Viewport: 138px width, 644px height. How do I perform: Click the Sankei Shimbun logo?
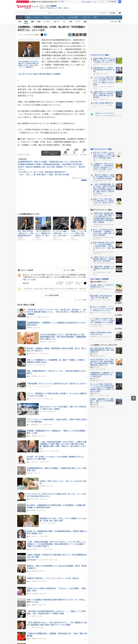point(77,35)
